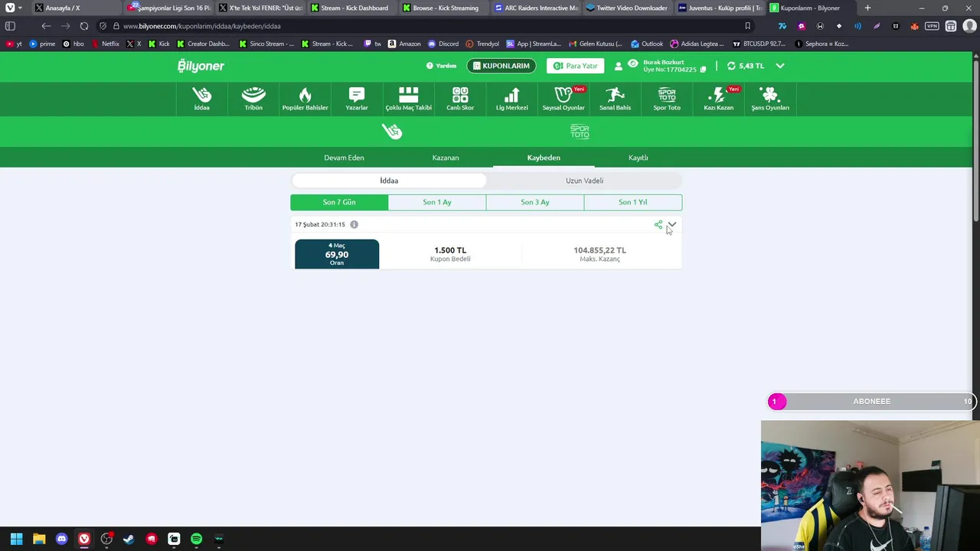This screenshot has width=980, height=551.
Task: Filter by Son 1 Ay
Action: [x=437, y=202]
